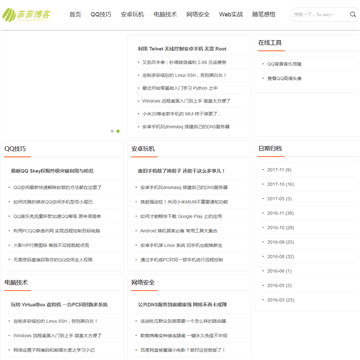Focus the search input box
The height and width of the screenshot is (360, 360).
(x=320, y=15)
